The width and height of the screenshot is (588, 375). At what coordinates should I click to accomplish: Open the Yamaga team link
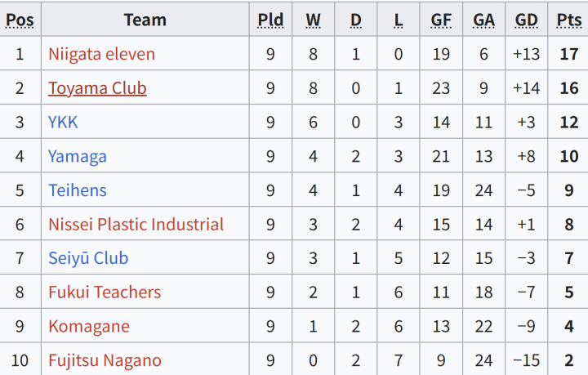(78, 156)
